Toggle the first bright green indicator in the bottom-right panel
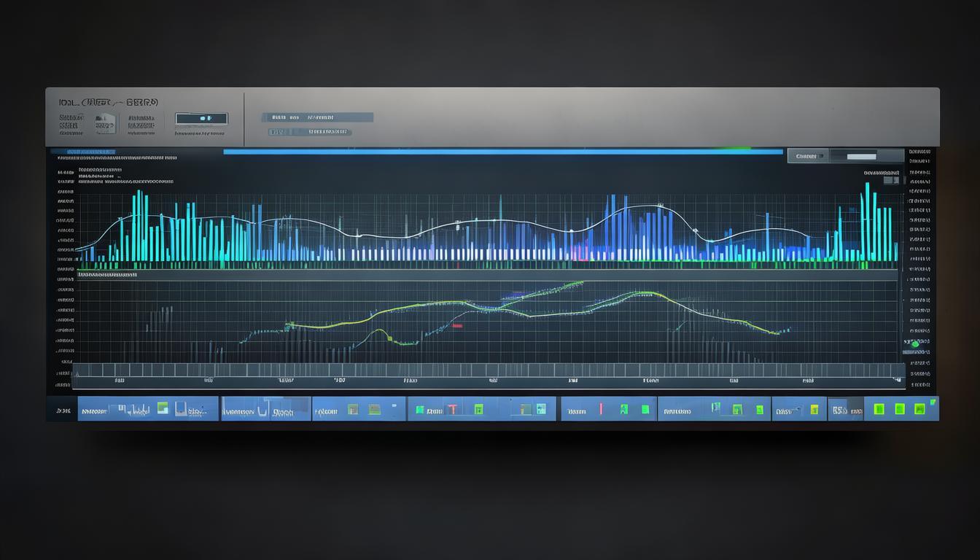Image resolution: width=980 pixels, height=560 pixels. coord(879,409)
